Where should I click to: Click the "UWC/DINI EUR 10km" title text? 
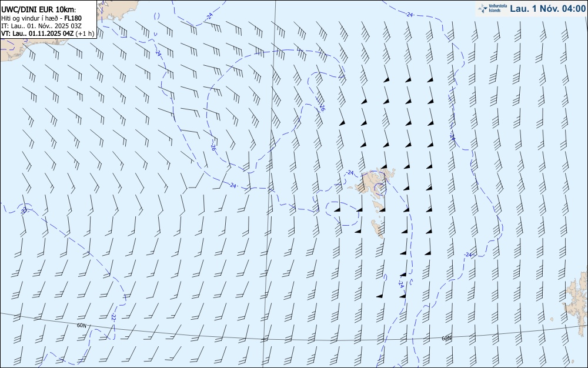pyautogui.click(x=38, y=10)
